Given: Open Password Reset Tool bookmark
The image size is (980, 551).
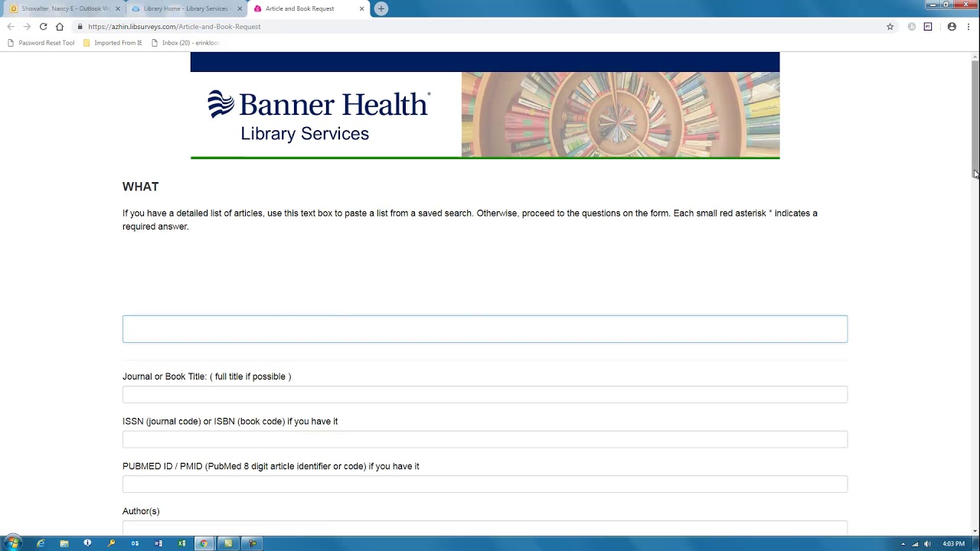Looking at the screenshot, I should point(41,43).
